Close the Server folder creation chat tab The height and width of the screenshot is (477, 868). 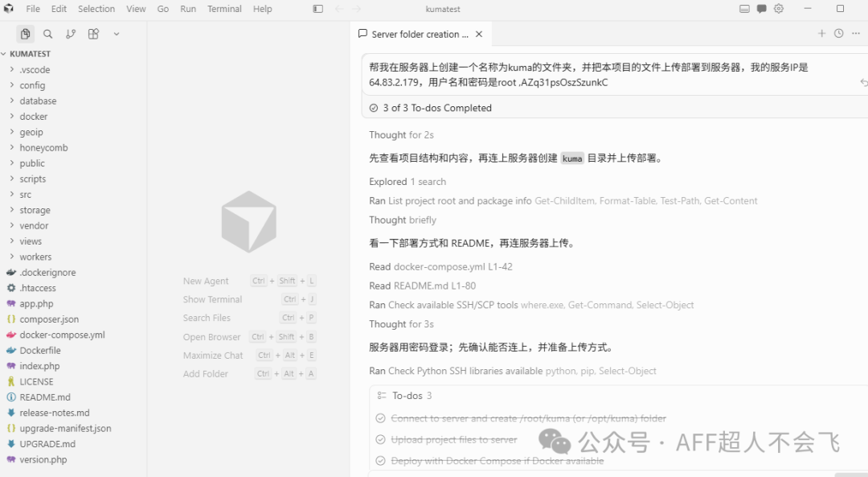(x=479, y=35)
